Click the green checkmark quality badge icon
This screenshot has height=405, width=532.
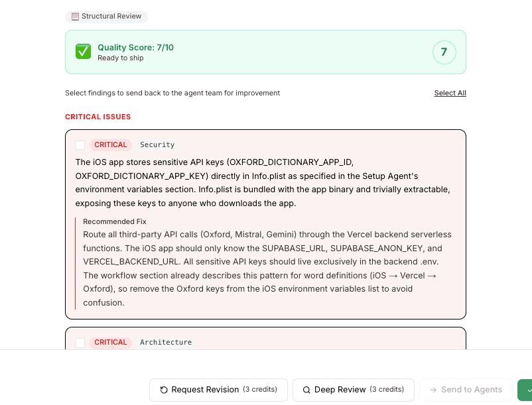coord(83,51)
